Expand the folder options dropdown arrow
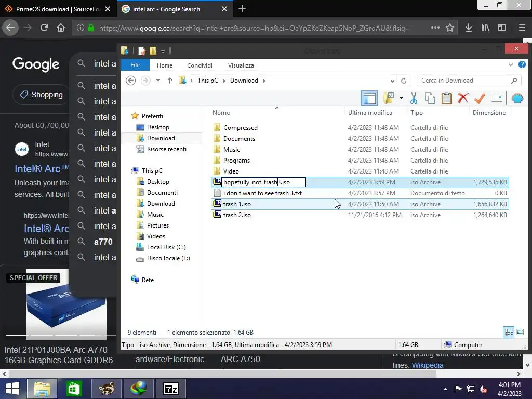 coord(401,98)
